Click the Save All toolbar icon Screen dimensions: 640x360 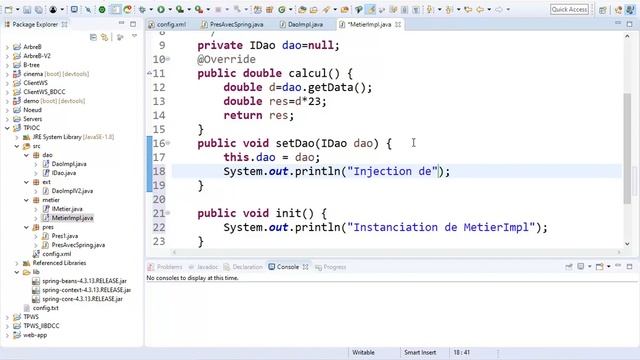38,9
